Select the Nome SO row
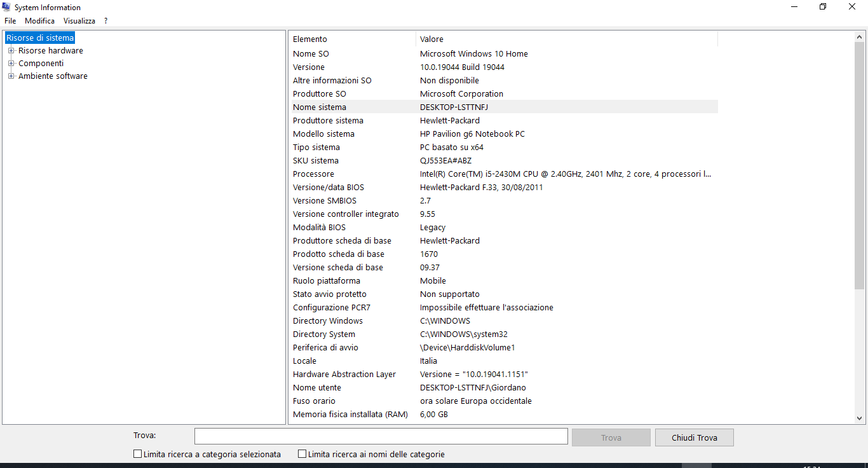Screen dimensions: 868x468 tap(504, 54)
